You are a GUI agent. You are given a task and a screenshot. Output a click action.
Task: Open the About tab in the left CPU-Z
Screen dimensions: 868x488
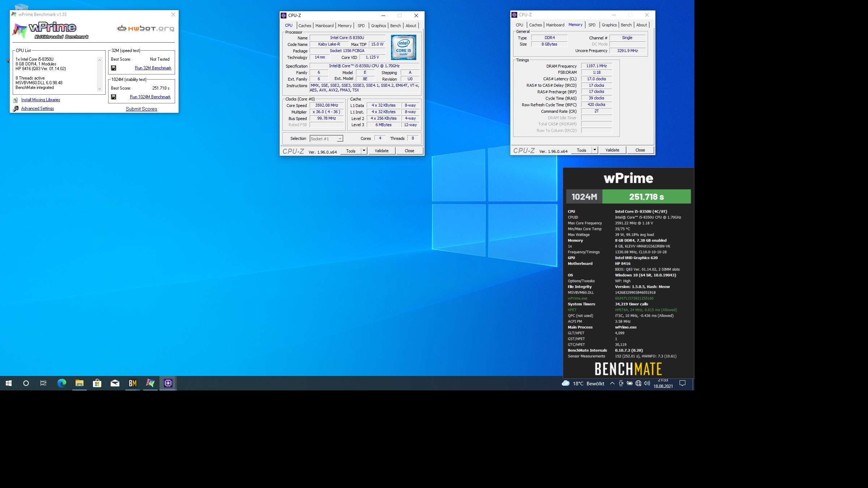(411, 26)
